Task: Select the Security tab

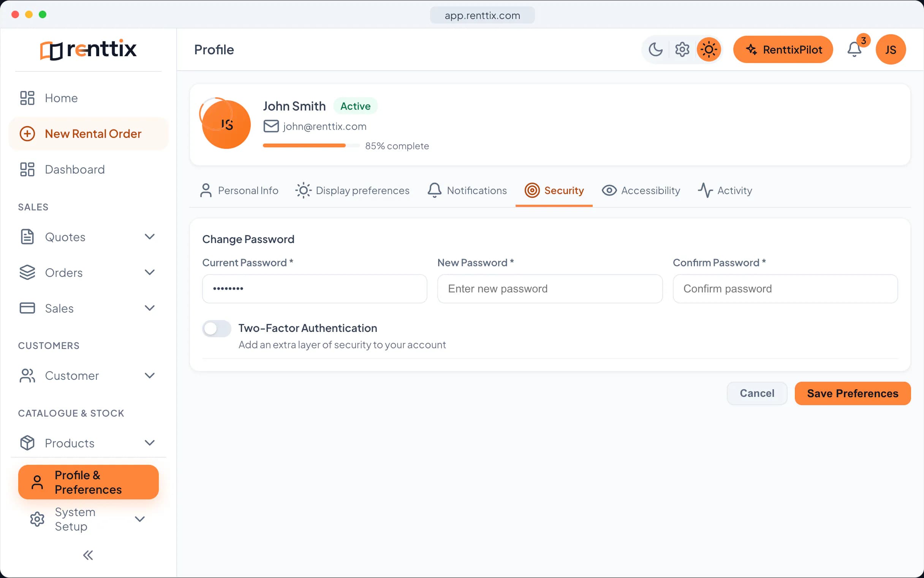Action: [554, 190]
